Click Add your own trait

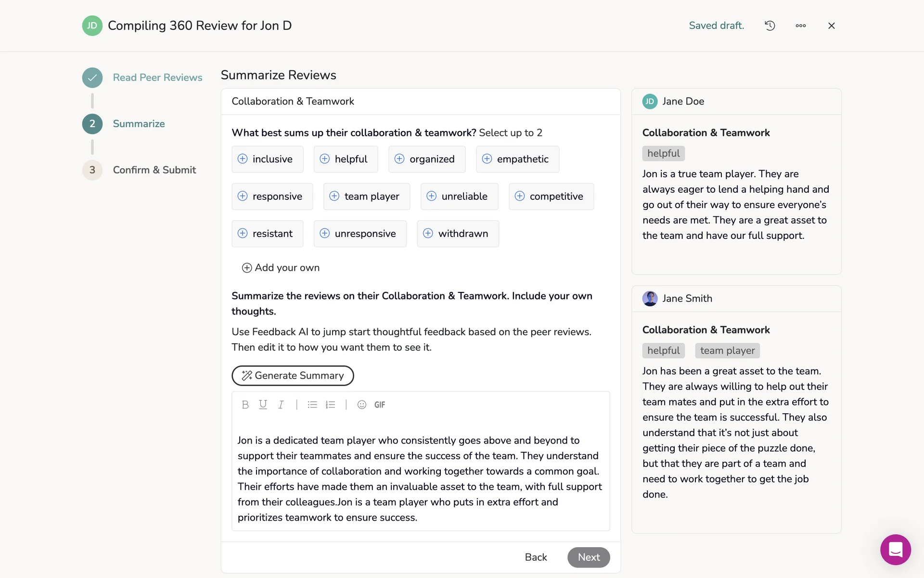click(281, 268)
